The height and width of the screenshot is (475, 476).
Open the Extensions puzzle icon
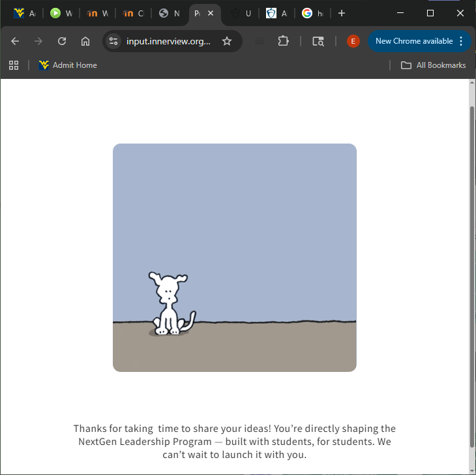click(283, 41)
